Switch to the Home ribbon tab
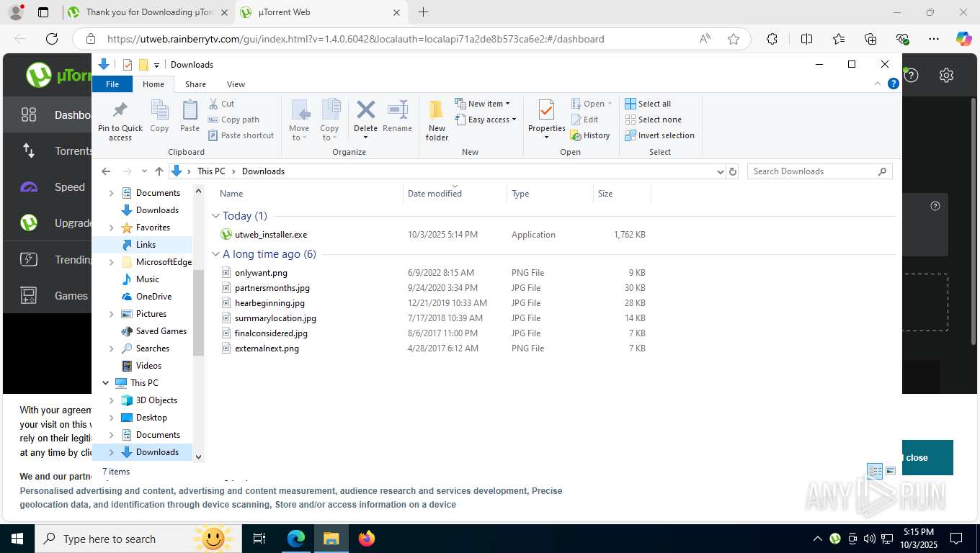This screenshot has height=553, width=980. pyautogui.click(x=153, y=84)
